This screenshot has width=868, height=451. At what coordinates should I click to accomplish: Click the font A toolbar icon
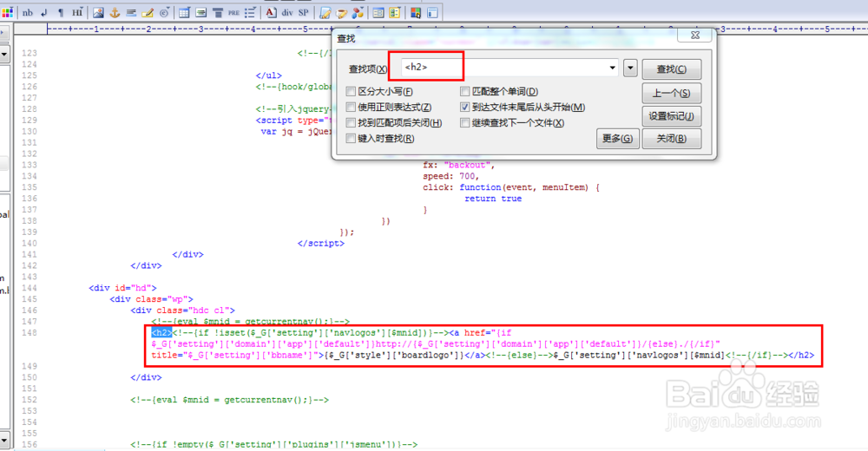(271, 12)
